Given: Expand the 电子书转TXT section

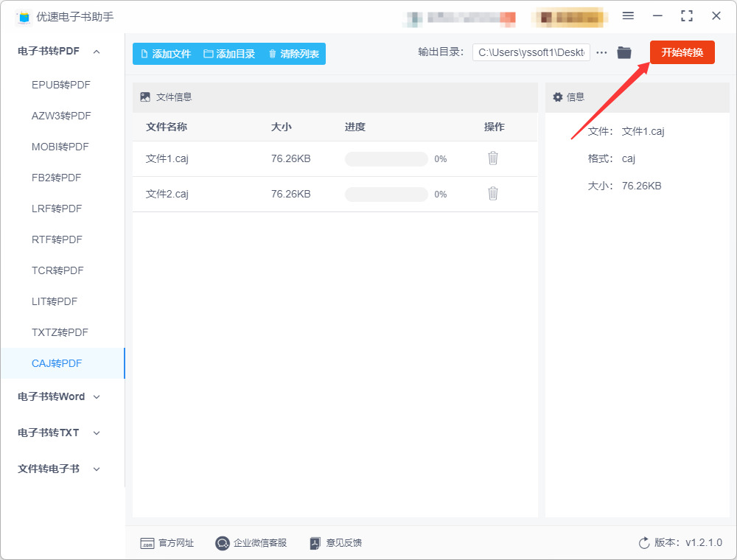Looking at the screenshot, I should pos(59,433).
